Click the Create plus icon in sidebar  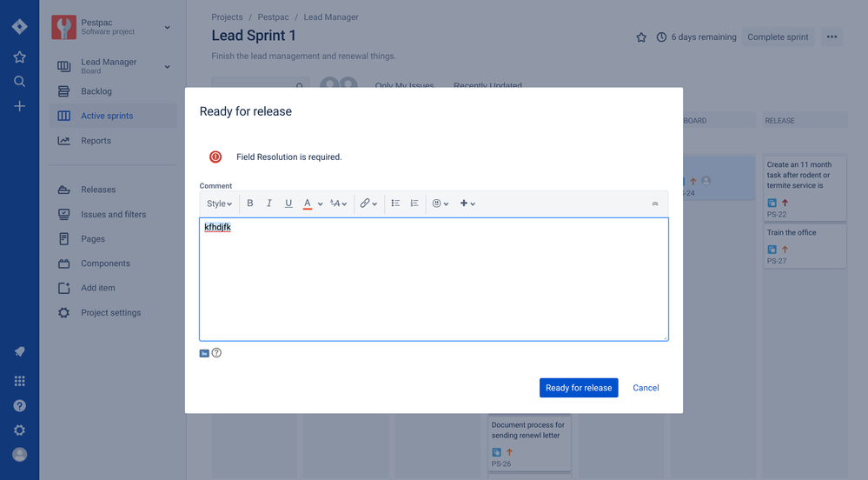(x=19, y=106)
